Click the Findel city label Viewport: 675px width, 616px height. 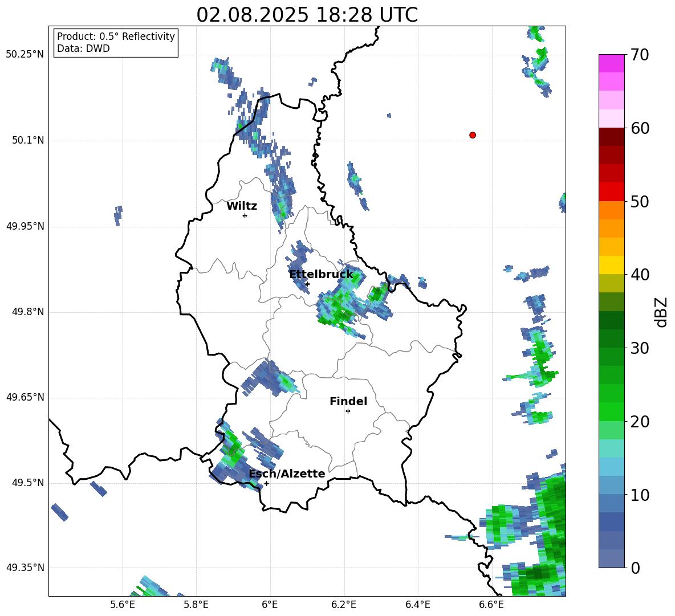(348, 401)
